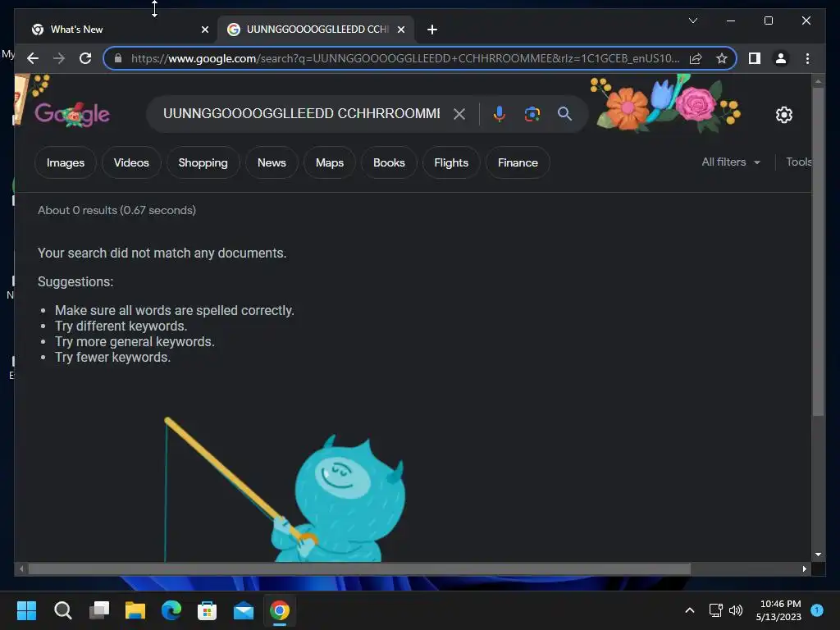Viewport: 840px width, 630px height.
Task: View site information via lock icon
Action: [118, 58]
